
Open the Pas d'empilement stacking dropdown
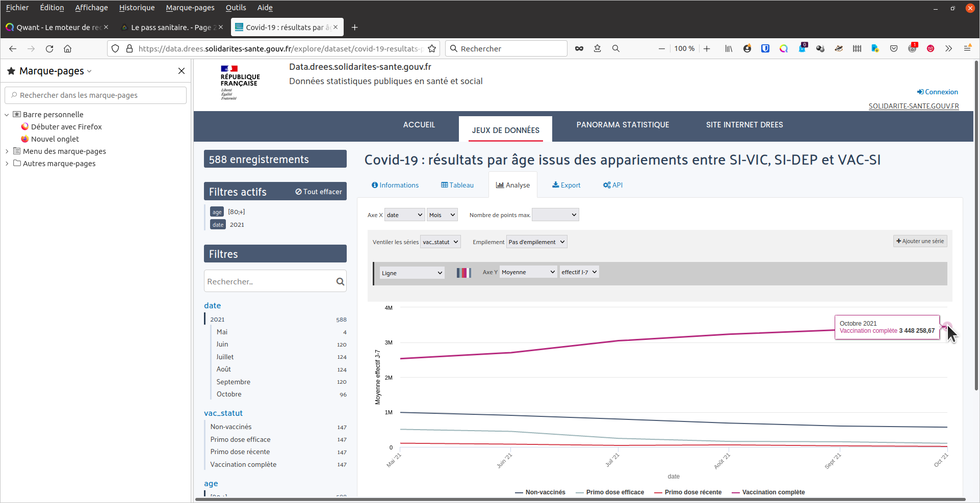(x=536, y=242)
